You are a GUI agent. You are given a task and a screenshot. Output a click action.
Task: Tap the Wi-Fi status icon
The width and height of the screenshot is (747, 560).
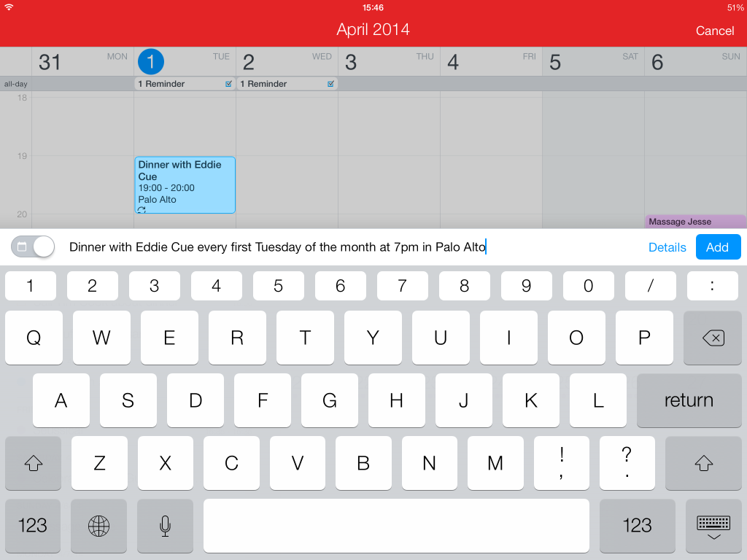[x=9, y=7]
